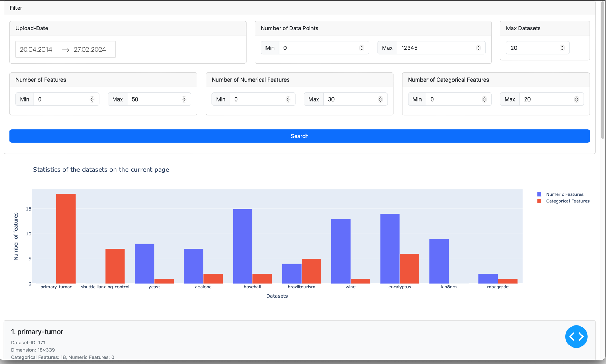Viewport: 606px width, 364px height.
Task: Decrement the Numerical Features Max stepper
Action: pos(381,101)
